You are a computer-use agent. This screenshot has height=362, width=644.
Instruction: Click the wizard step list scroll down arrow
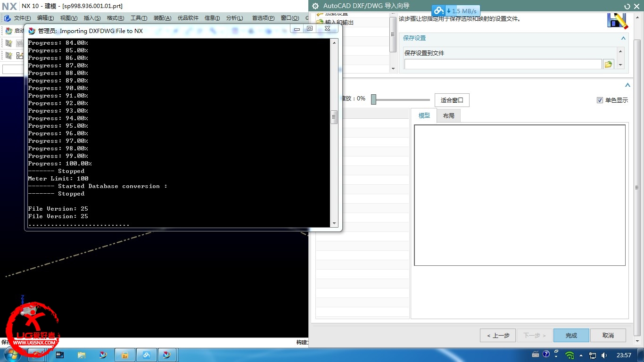(393, 69)
